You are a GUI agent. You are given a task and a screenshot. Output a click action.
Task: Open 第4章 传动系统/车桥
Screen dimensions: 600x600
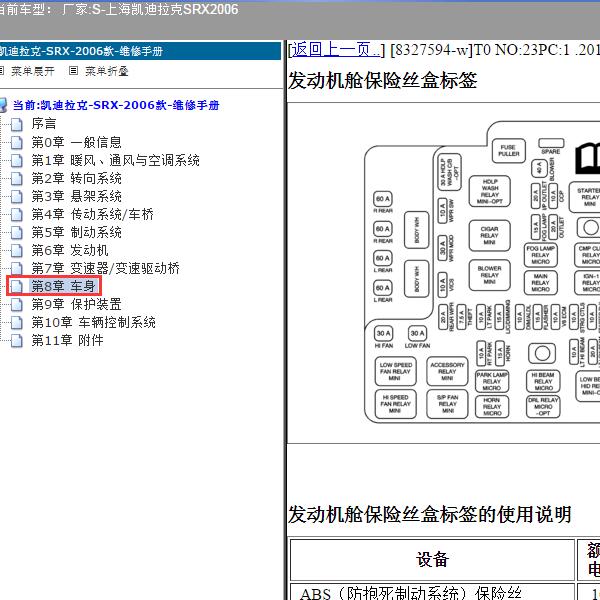point(92,214)
